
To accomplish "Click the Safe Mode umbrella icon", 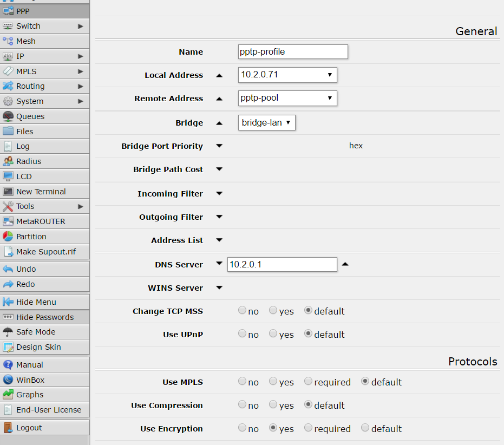I will (8, 332).
